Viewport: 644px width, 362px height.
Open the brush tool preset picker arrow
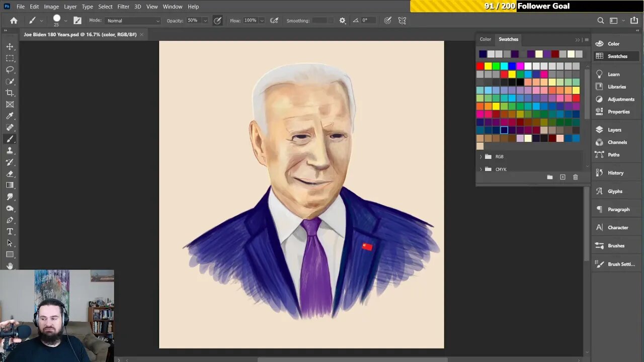tap(41, 21)
